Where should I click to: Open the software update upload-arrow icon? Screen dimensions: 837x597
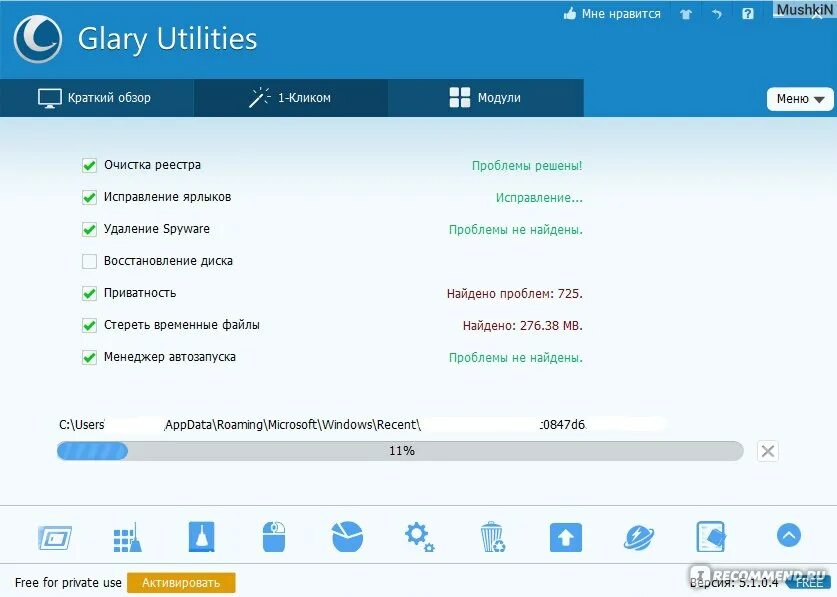pos(566,537)
